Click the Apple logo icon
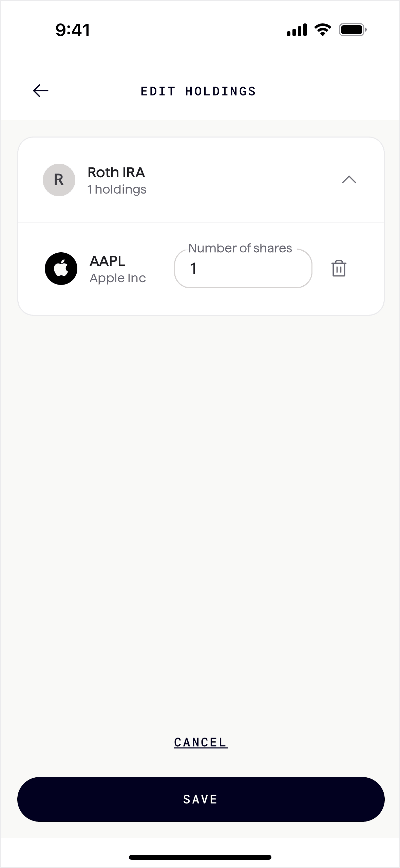 [x=61, y=269]
